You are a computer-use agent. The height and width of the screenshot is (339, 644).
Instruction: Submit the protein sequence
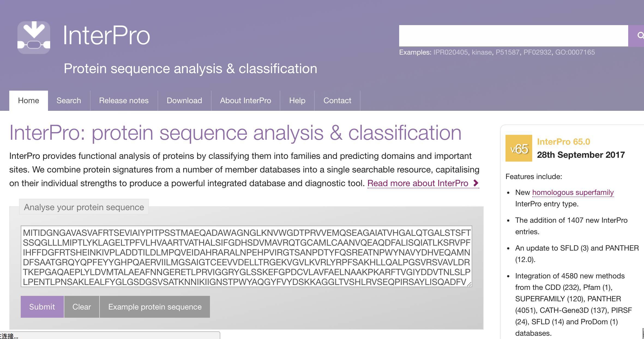pos(42,307)
